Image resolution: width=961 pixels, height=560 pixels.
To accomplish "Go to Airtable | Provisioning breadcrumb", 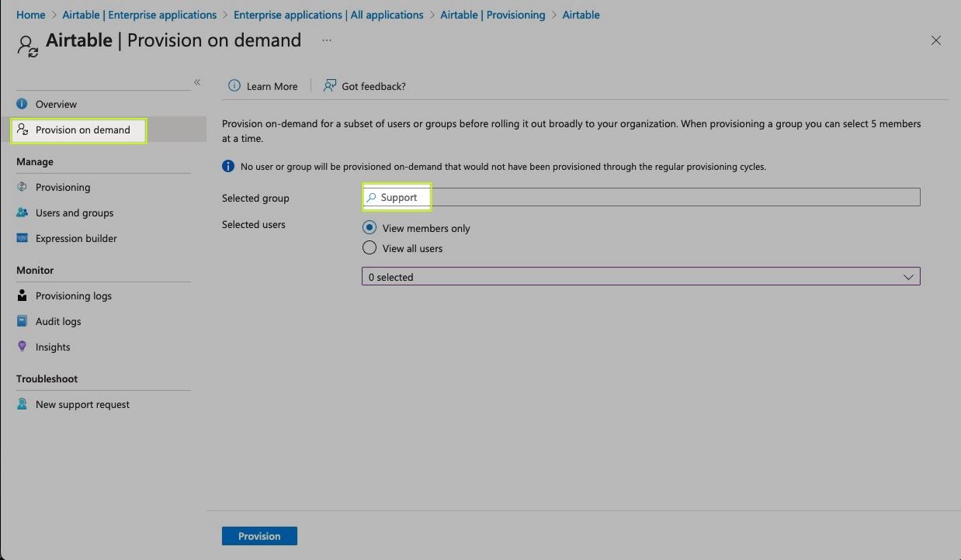I will coord(493,15).
